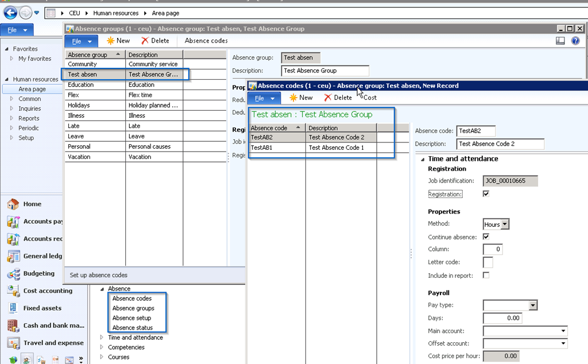The image size is (588, 364).
Task: Click the Absence setup link
Action: pyautogui.click(x=131, y=318)
